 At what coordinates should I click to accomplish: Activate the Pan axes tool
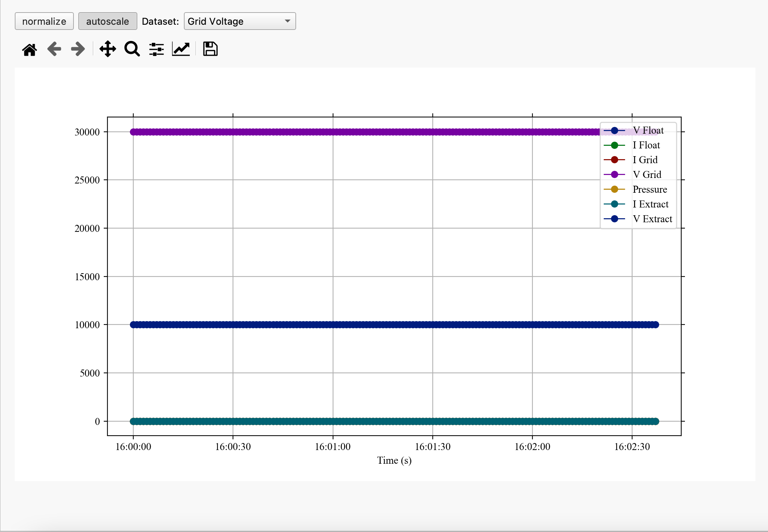tap(107, 49)
